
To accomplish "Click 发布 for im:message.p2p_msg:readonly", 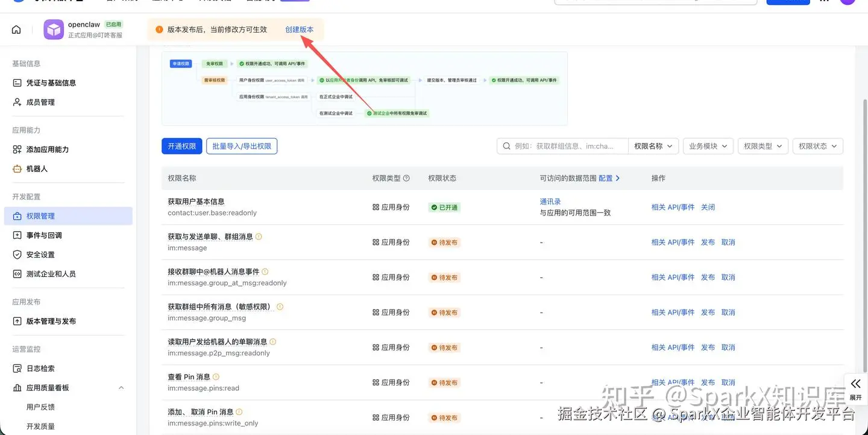I will pos(708,348).
